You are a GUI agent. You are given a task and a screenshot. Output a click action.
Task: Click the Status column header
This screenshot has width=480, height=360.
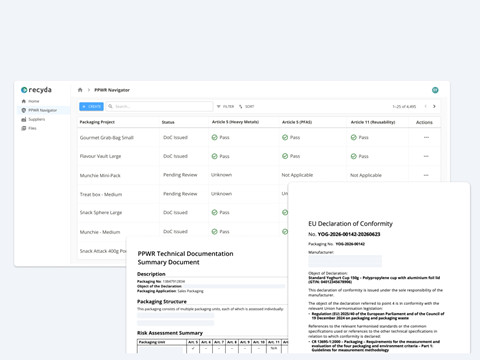click(x=168, y=122)
